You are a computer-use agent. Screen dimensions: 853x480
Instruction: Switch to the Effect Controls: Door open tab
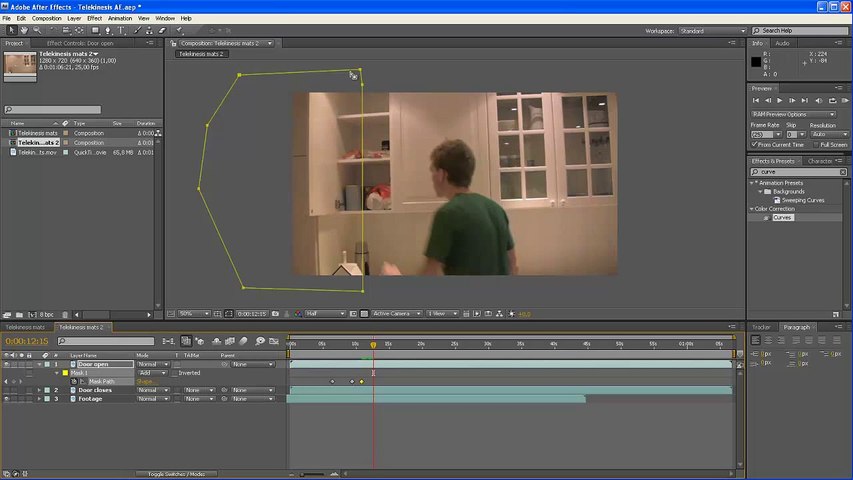point(80,44)
